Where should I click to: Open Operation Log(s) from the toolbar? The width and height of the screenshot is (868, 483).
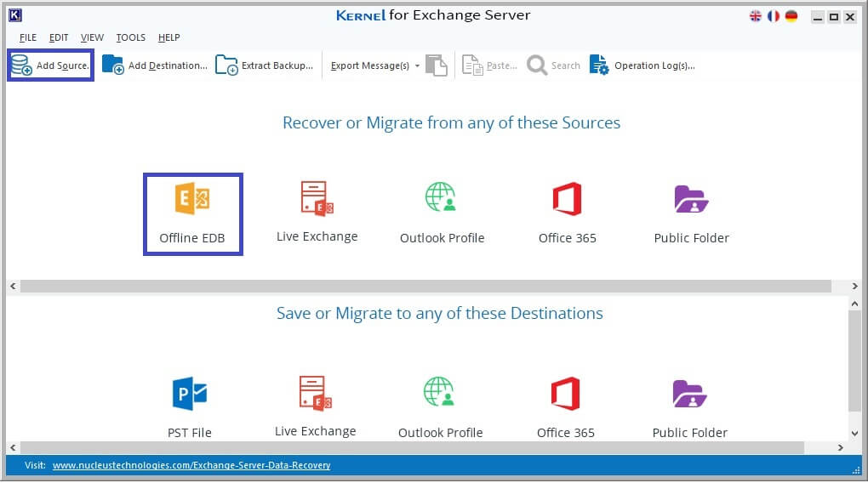(x=642, y=65)
